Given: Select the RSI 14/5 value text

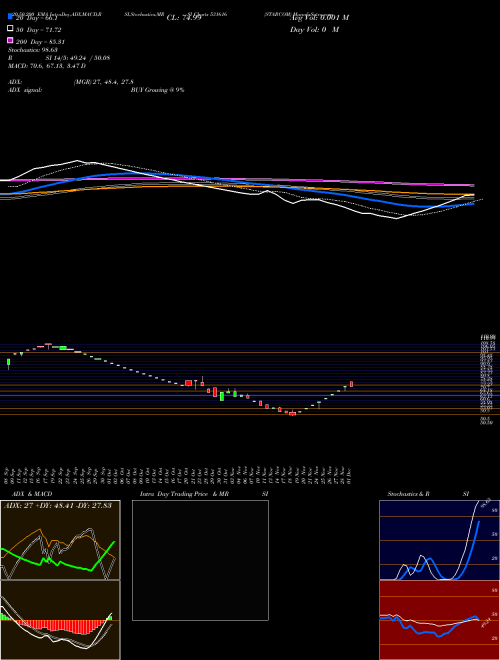Looking at the screenshot, I should [x=80, y=58].
